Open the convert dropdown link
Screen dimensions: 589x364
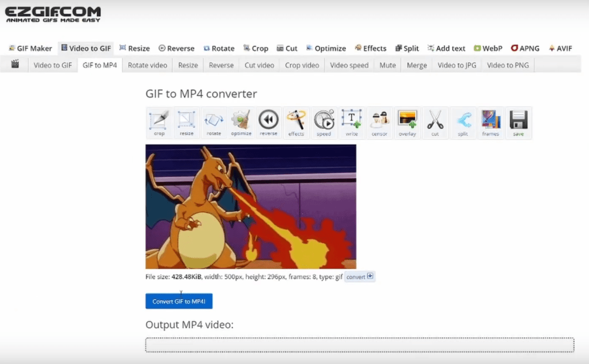359,277
